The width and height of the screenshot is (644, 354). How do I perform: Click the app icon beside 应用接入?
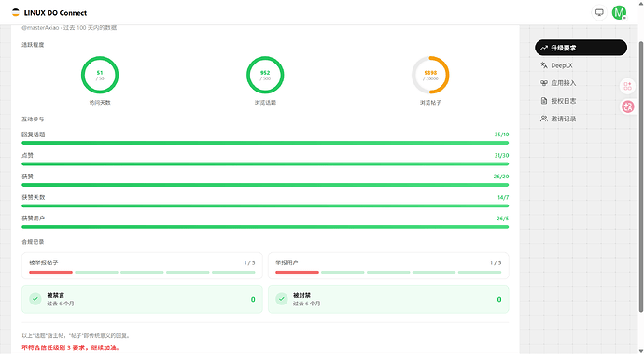(x=544, y=83)
